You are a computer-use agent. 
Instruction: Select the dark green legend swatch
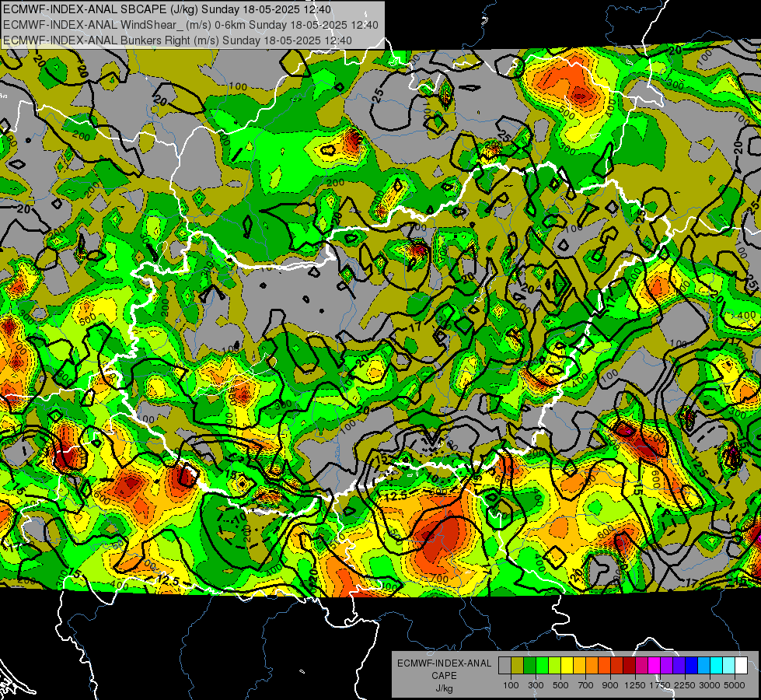pos(529,665)
